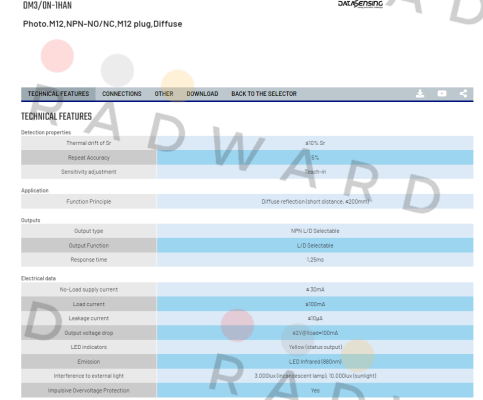Select the Response time row
The image size is (483, 400).
click(x=247, y=260)
